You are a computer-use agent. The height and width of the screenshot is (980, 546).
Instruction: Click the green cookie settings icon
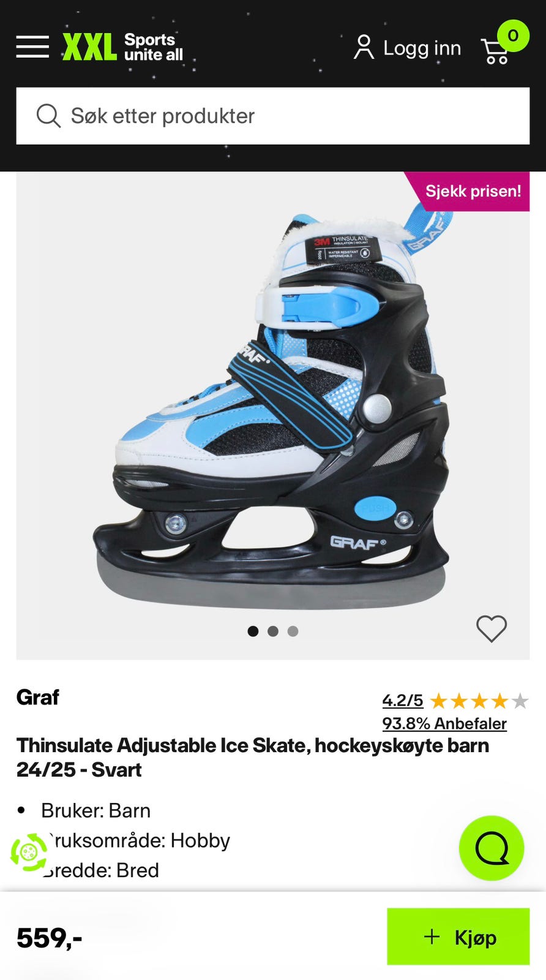coord(29,852)
